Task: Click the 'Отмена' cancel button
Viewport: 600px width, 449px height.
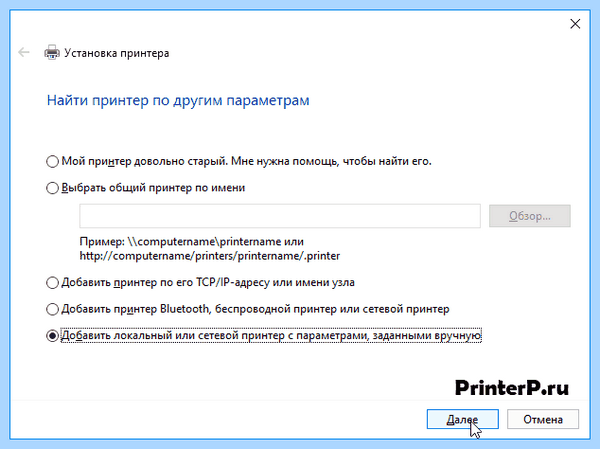Action: 543,419
